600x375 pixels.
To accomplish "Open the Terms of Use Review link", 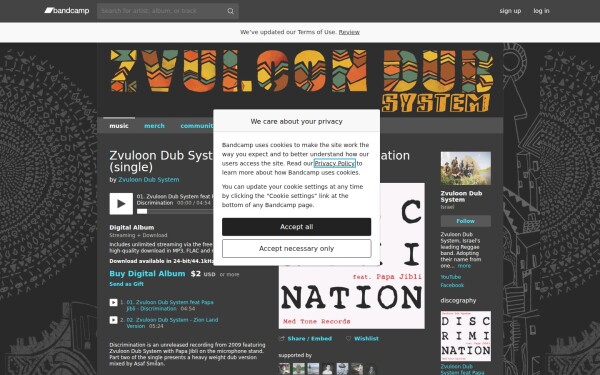I will [x=349, y=32].
